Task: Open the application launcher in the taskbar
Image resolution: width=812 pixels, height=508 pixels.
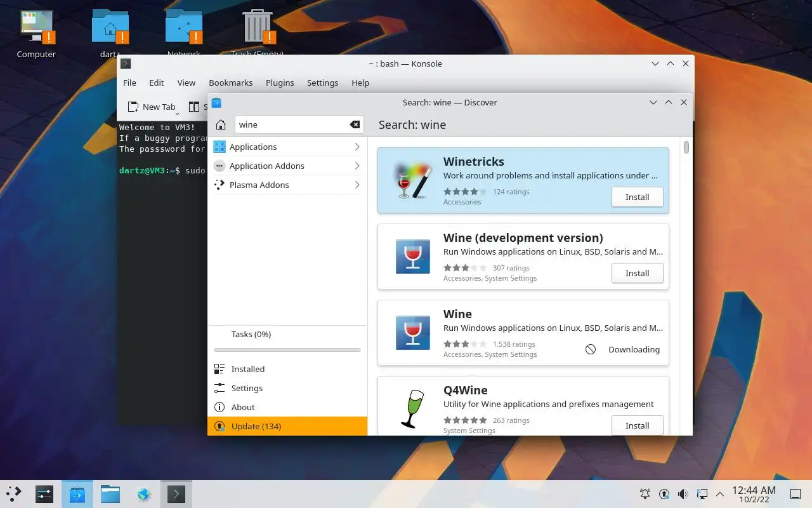Action: (x=13, y=494)
